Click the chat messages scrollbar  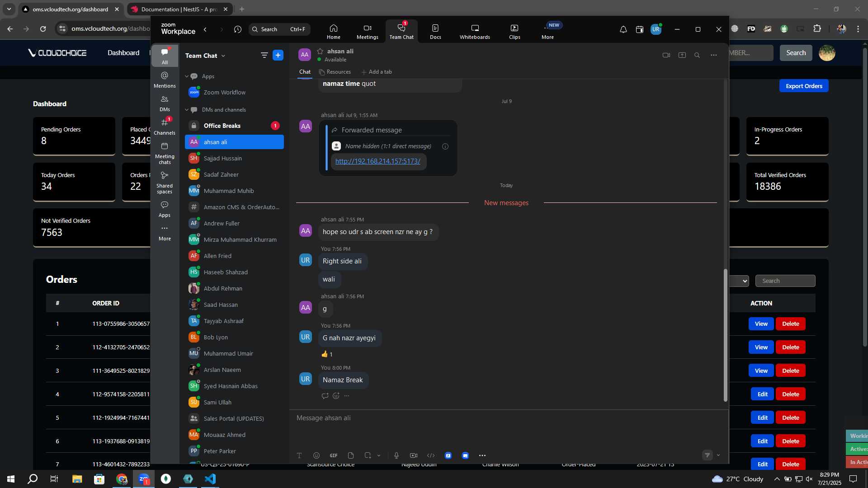pos(725,335)
